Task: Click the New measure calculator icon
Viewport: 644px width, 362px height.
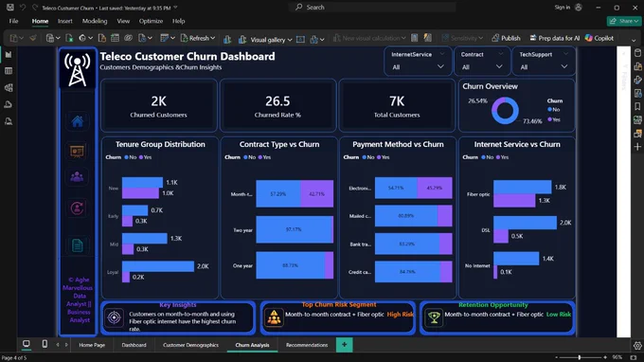Action: pos(415,38)
